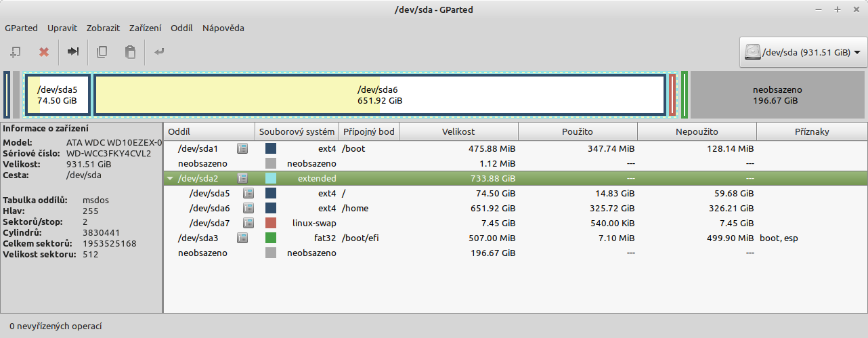The width and height of the screenshot is (868, 338).
Task: Click the ATA WDC model value
Action: (114, 143)
